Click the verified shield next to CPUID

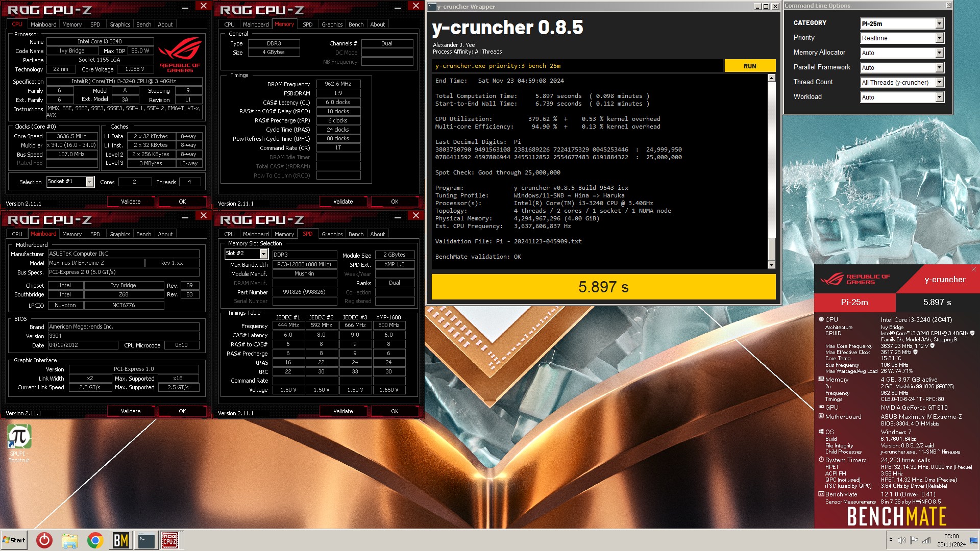pos(972,333)
